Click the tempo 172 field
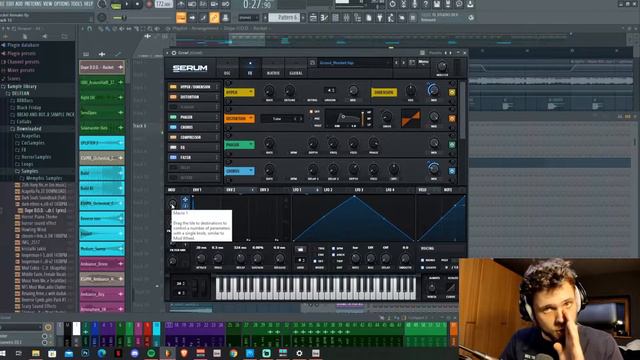Image resolution: width=640 pixels, height=360 pixels. click(164, 4)
